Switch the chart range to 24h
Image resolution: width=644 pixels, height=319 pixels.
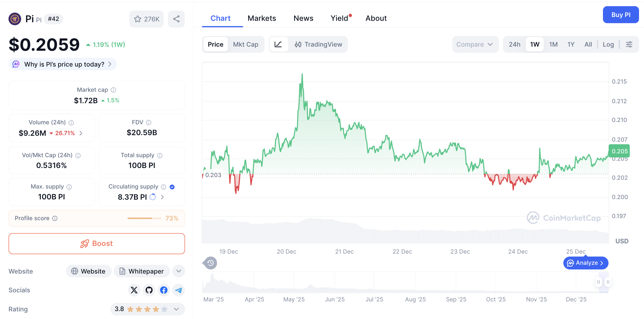(514, 44)
